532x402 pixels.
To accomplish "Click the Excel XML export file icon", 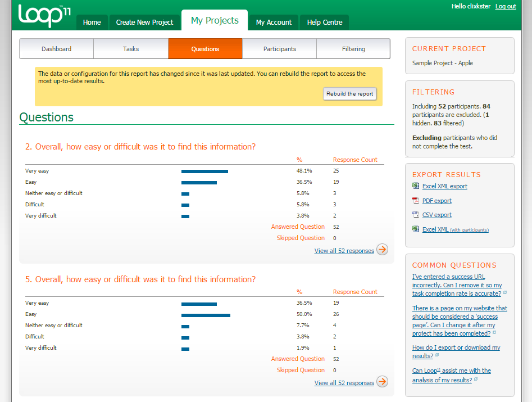I will (x=416, y=186).
